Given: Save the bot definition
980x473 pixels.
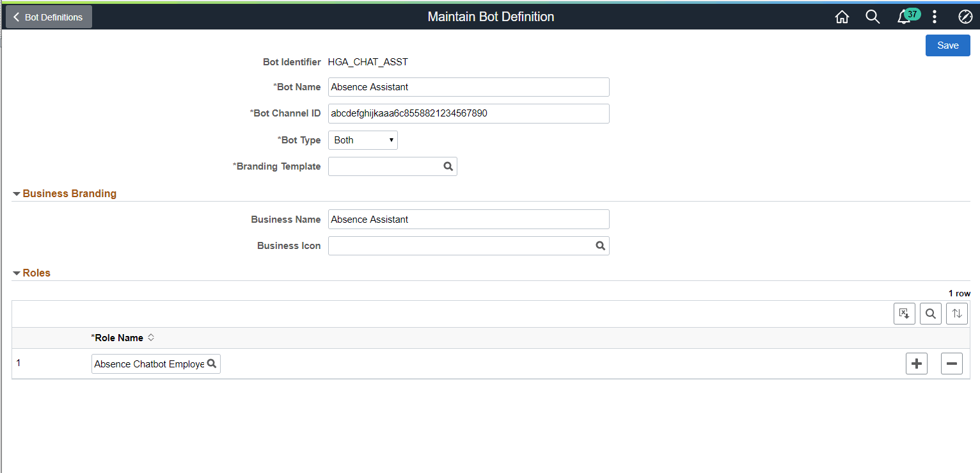Looking at the screenshot, I should (x=947, y=45).
